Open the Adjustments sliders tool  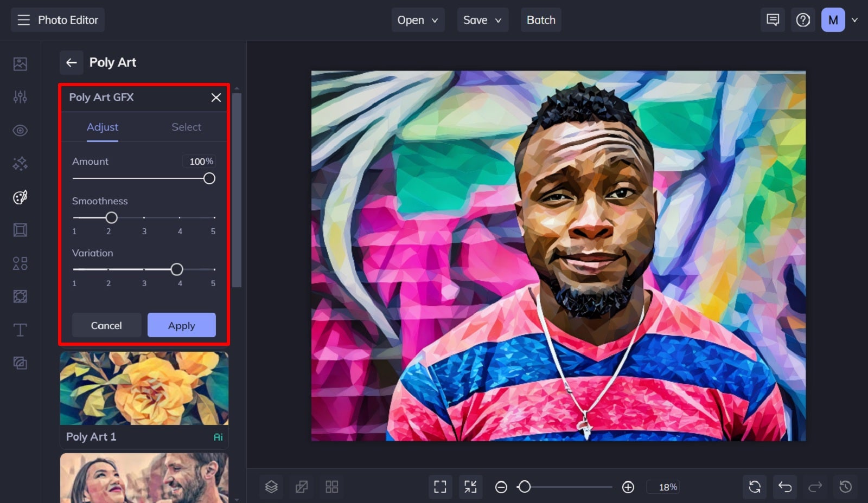[20, 96]
